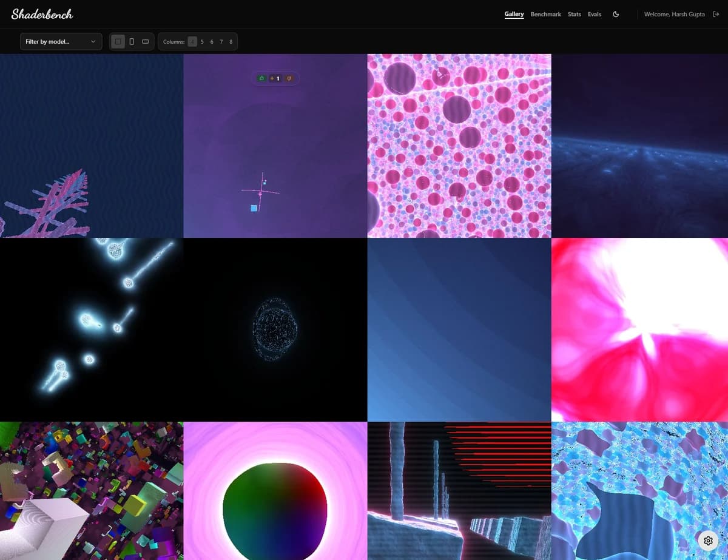Switch to the Benchmark tab

[545, 14]
